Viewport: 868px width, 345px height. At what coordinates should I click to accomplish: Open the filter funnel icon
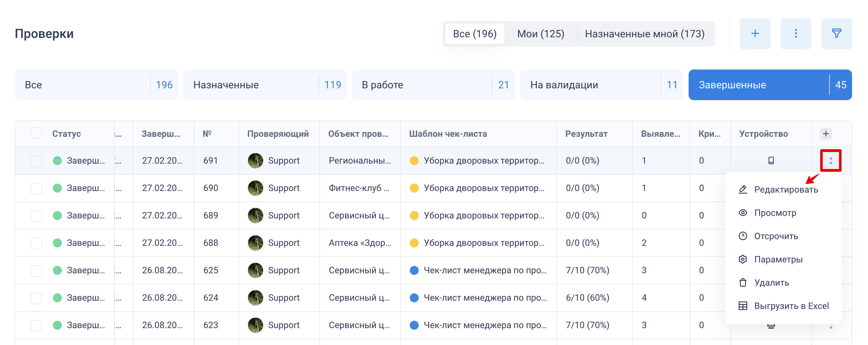pyautogui.click(x=836, y=33)
